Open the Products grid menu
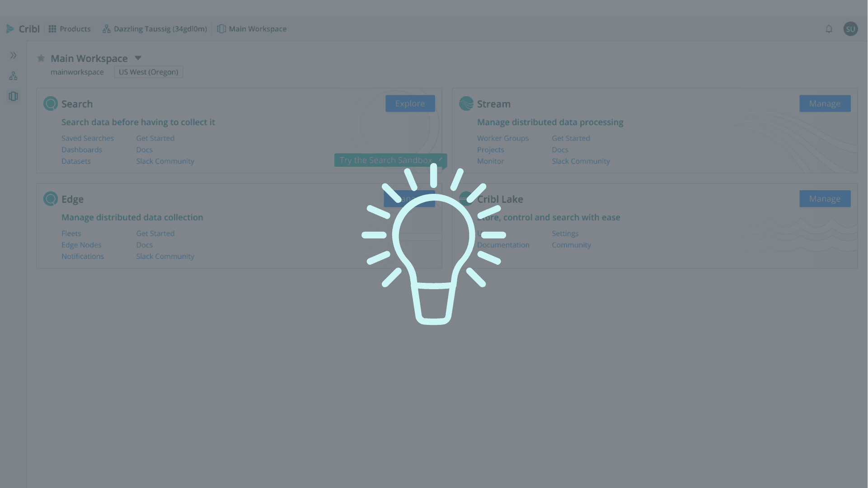The width and height of the screenshot is (868, 488). (70, 29)
